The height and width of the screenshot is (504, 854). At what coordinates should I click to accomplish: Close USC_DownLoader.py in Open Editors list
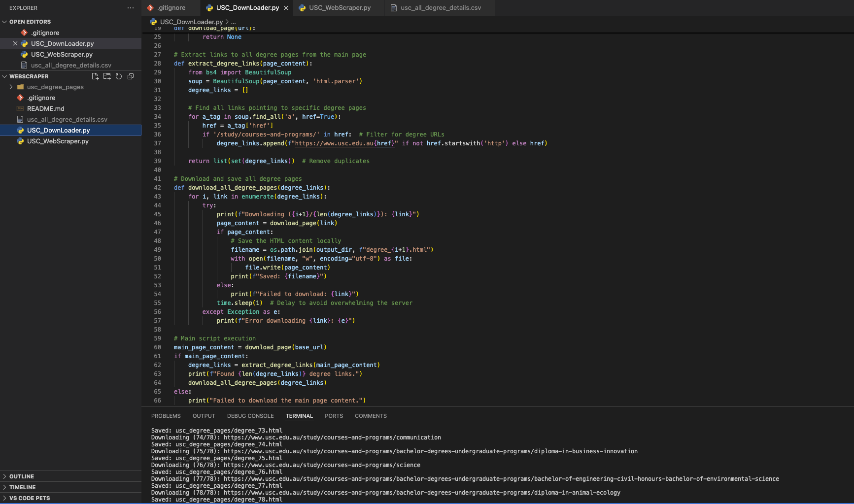pyautogui.click(x=15, y=44)
